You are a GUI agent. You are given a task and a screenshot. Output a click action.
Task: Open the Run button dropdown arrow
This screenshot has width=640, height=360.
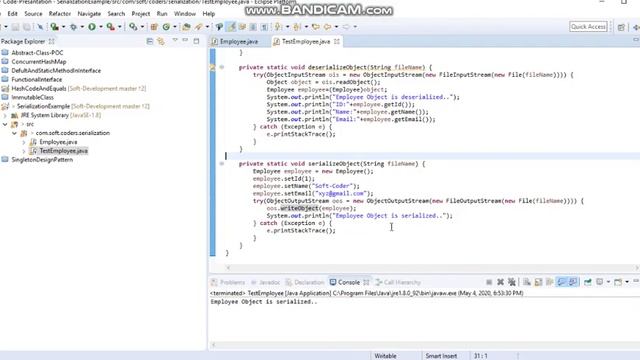tap(101, 27)
